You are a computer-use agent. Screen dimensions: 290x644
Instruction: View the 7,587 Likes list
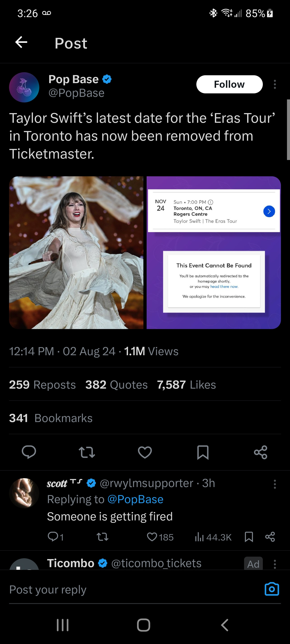[x=186, y=385]
